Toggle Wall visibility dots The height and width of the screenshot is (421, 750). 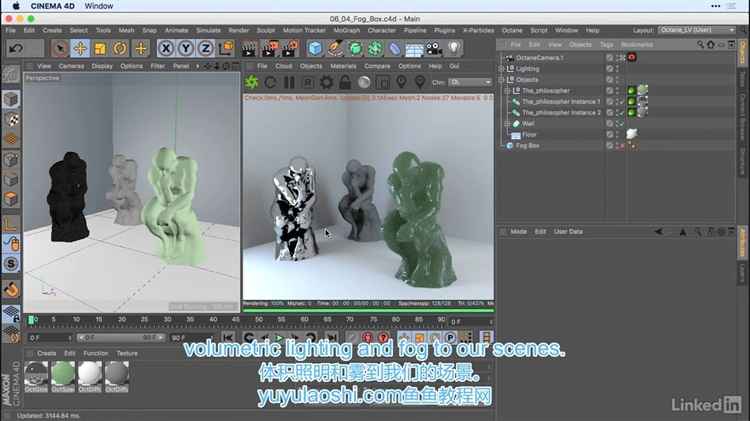point(617,124)
